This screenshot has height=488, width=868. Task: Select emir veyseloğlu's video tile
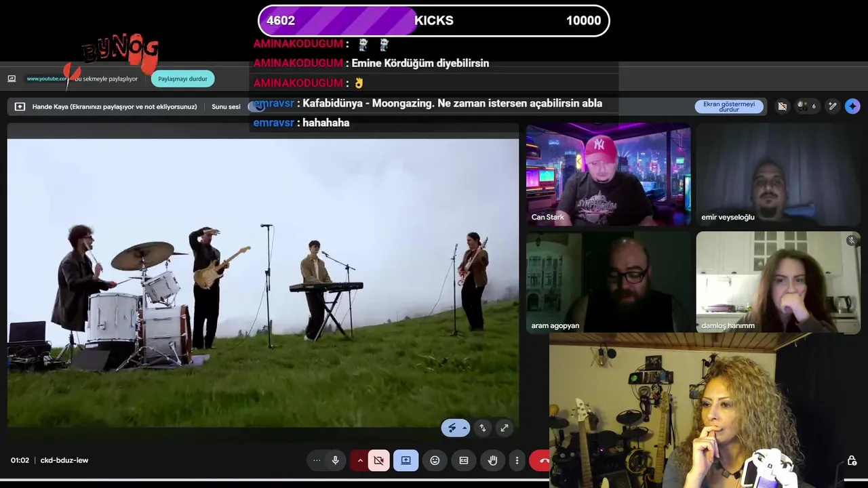(778, 175)
